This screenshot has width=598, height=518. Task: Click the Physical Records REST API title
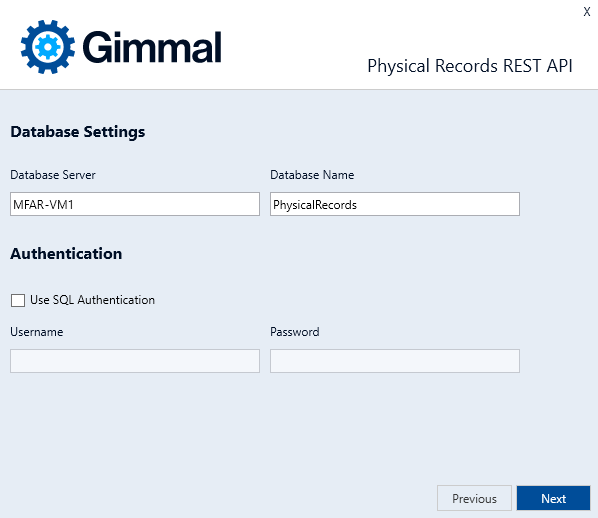pyautogui.click(x=470, y=66)
